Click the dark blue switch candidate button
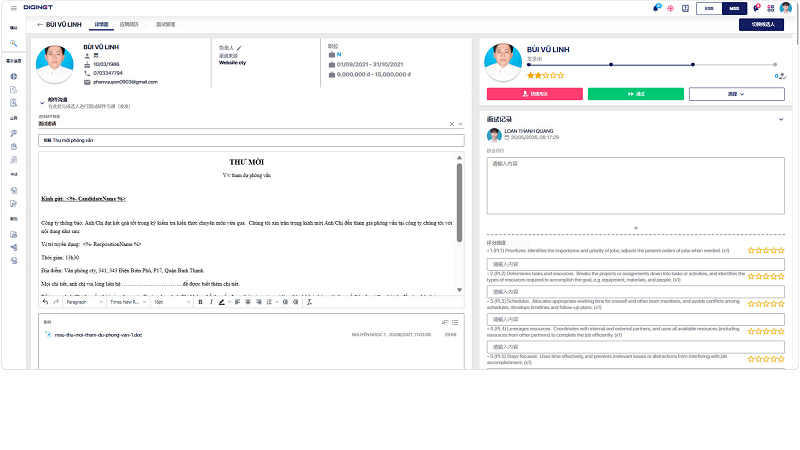The width and height of the screenshot is (800, 450). 761,24
